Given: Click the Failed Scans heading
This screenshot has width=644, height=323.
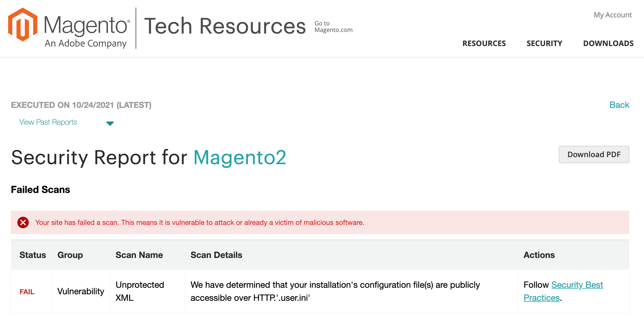Looking at the screenshot, I should (x=40, y=190).
